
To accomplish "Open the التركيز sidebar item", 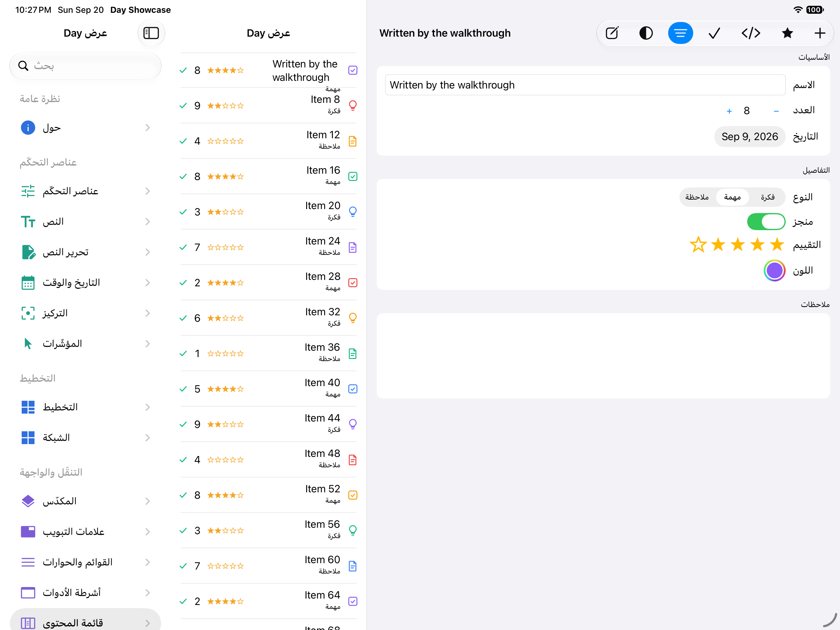I will 85,313.
